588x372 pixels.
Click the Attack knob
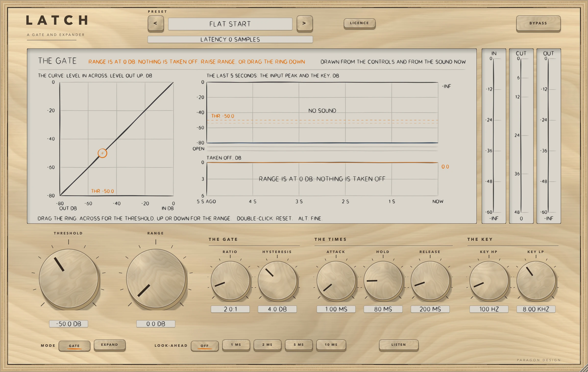pos(336,280)
